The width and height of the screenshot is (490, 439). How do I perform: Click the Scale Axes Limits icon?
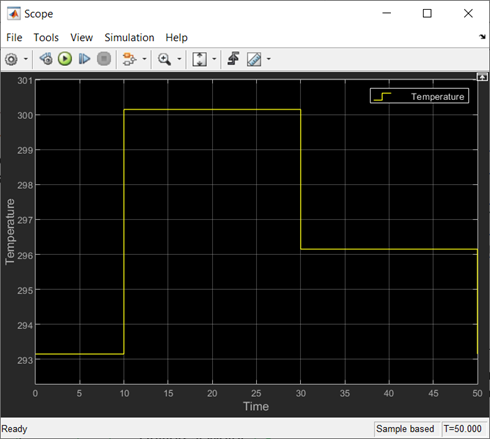199,59
